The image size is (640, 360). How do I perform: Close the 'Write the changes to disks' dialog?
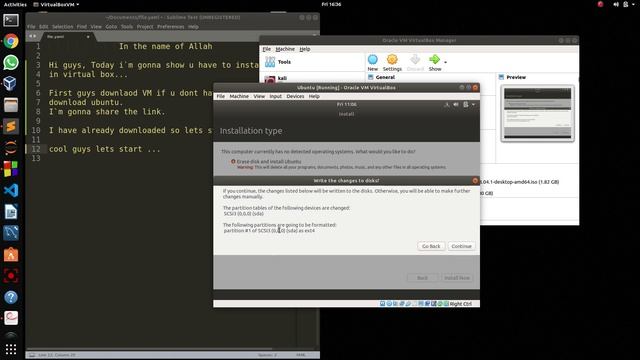click(x=475, y=180)
